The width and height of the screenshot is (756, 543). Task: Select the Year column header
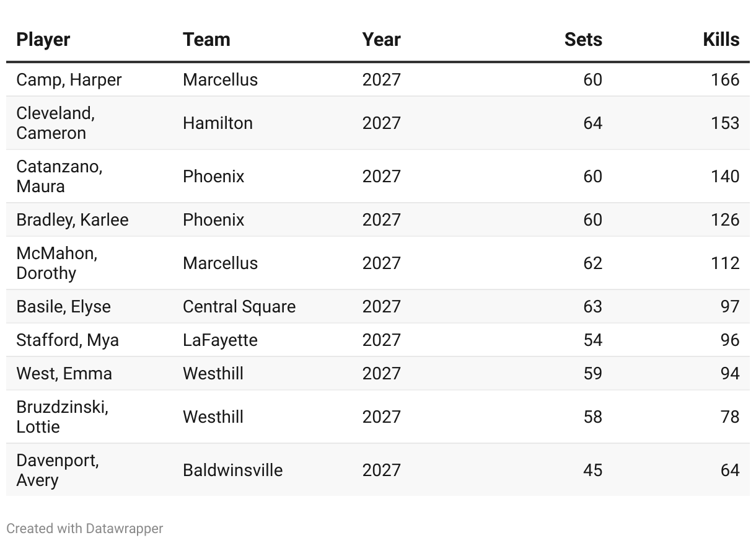click(381, 40)
